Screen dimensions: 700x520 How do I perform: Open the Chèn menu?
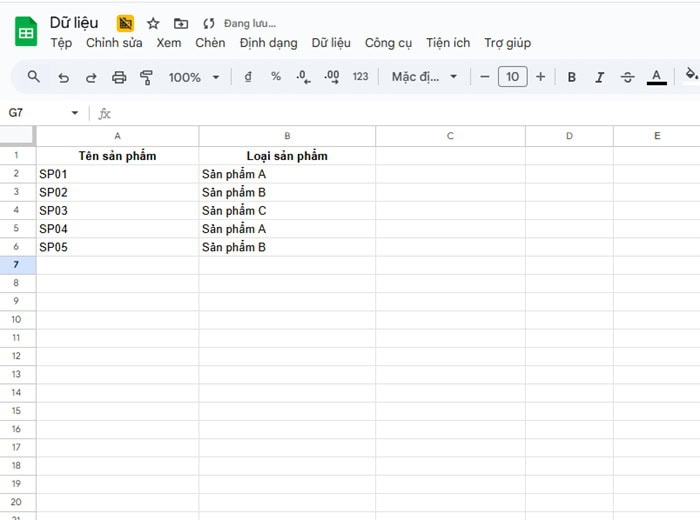[210, 43]
